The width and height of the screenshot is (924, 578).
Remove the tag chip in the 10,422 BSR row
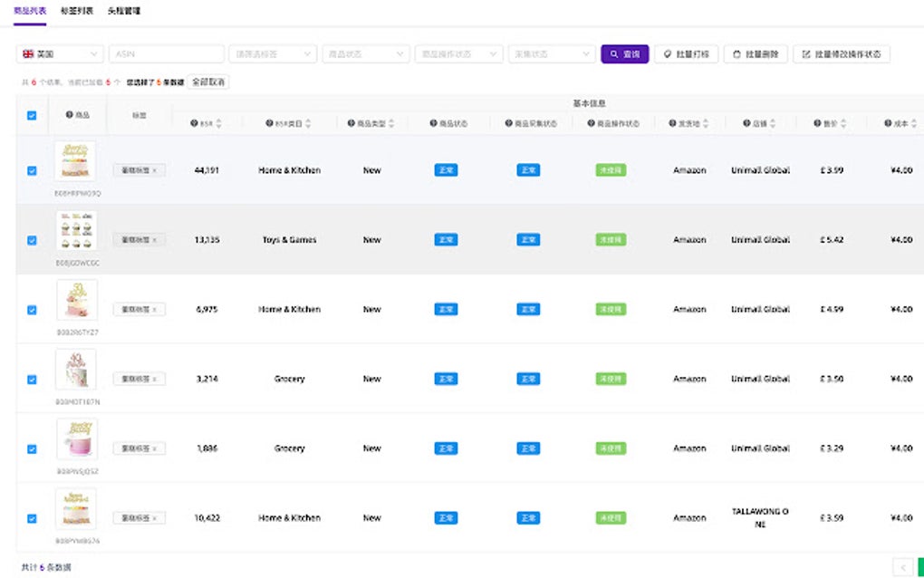click(154, 518)
